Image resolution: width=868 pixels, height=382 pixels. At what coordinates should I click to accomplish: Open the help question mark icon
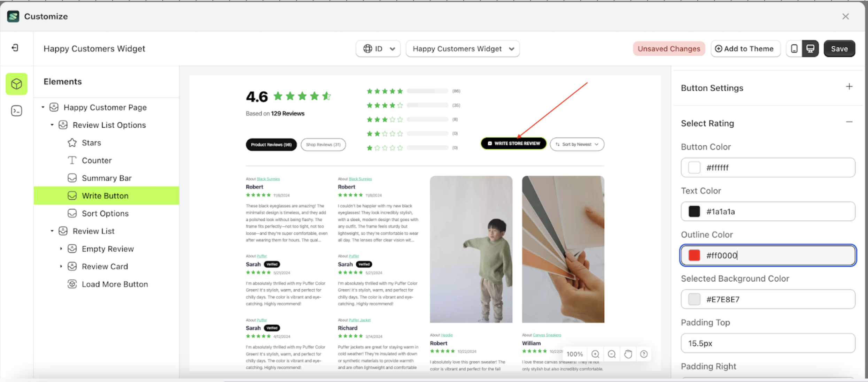tap(644, 354)
